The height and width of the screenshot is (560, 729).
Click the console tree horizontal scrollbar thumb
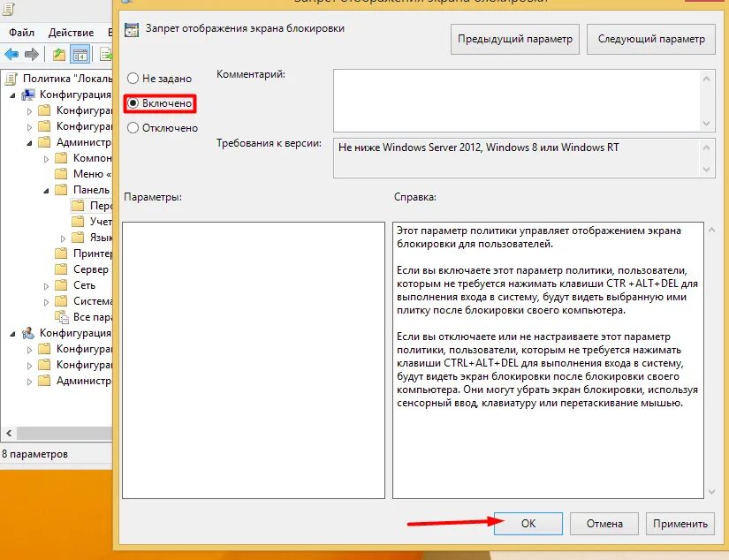pos(65,433)
